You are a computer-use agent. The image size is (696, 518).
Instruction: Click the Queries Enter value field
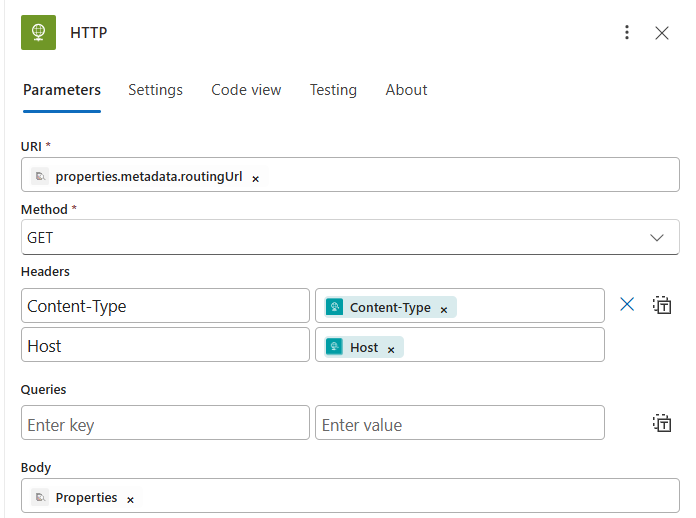click(x=459, y=424)
